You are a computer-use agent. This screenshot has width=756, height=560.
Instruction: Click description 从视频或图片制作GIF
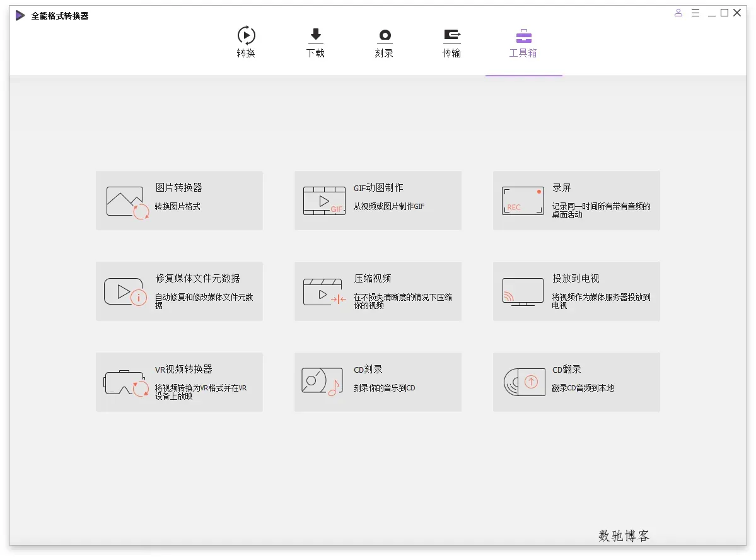[389, 206]
